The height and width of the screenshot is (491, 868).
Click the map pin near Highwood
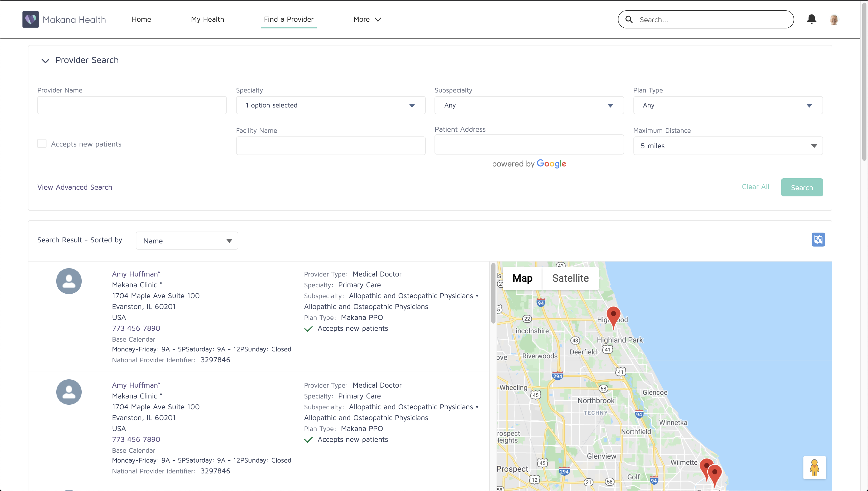[x=613, y=318]
